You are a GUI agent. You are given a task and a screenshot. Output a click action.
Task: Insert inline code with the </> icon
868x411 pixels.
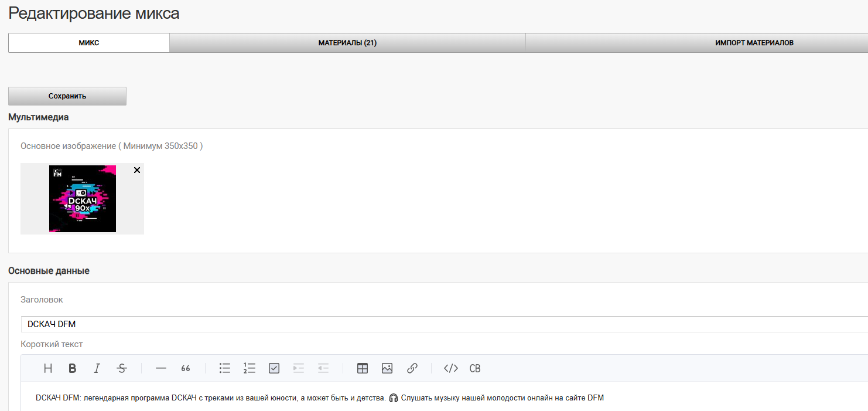pos(451,368)
